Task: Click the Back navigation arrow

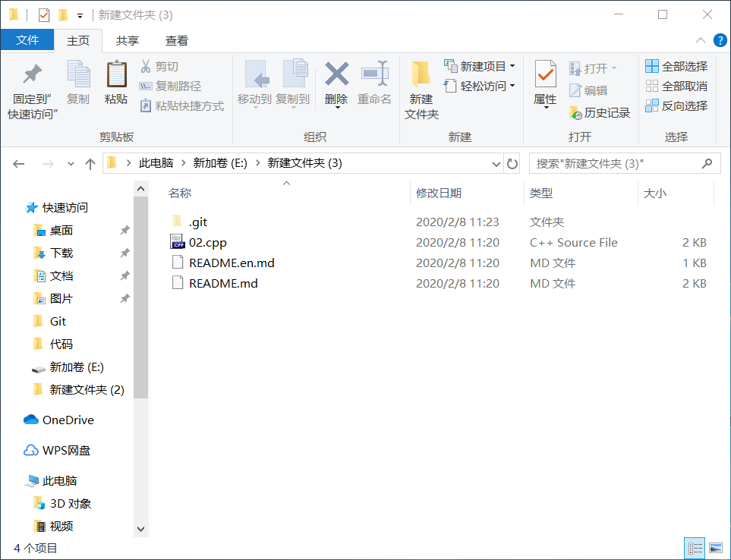Action: (19, 164)
